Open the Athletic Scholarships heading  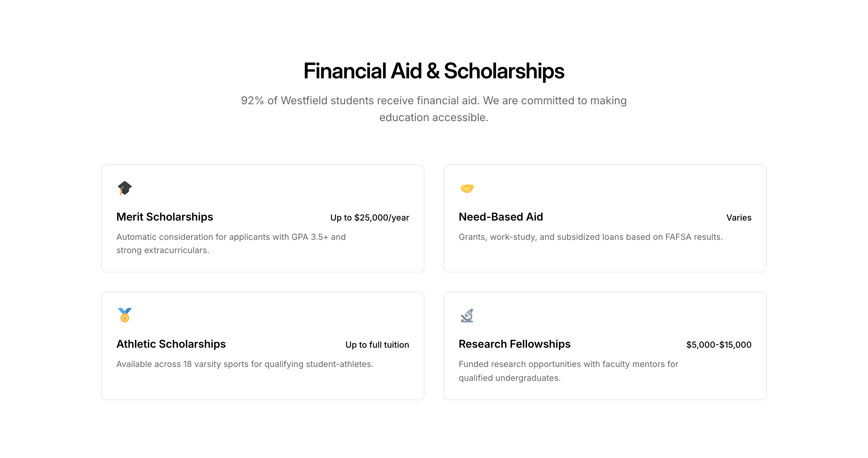tap(171, 344)
